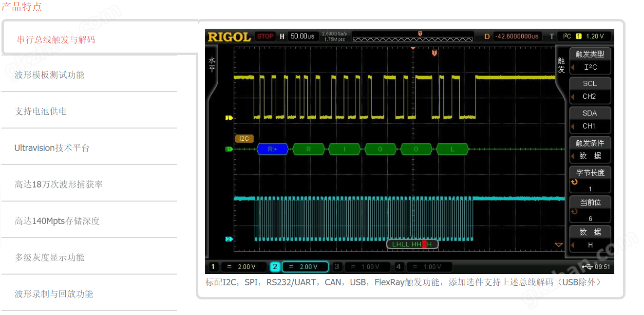Select the 串行总线触发与解码 tab
The height and width of the screenshot is (315, 644).
56,39
